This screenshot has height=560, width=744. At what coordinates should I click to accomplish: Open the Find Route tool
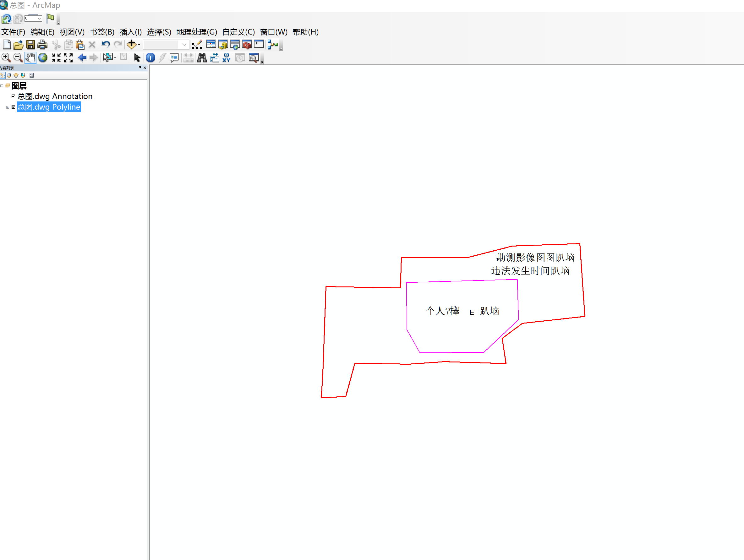click(214, 58)
